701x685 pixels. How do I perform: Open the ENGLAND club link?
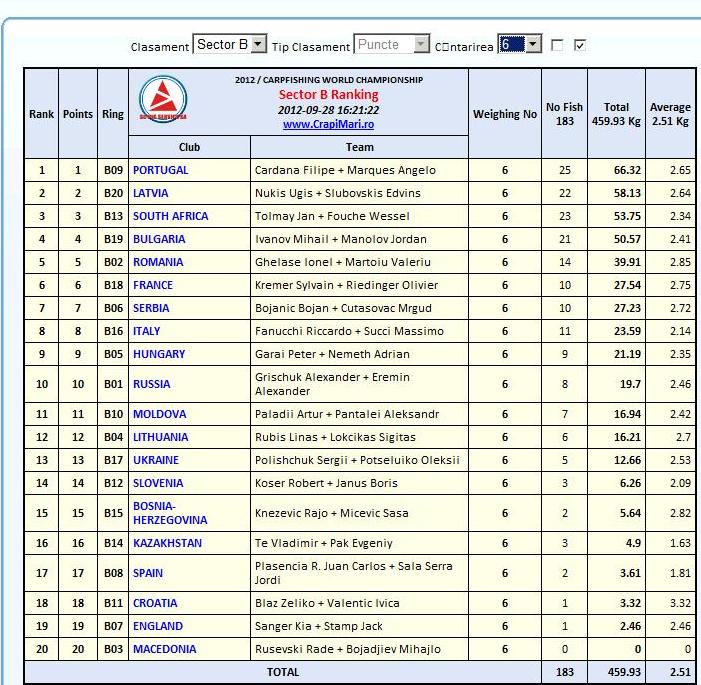point(158,626)
